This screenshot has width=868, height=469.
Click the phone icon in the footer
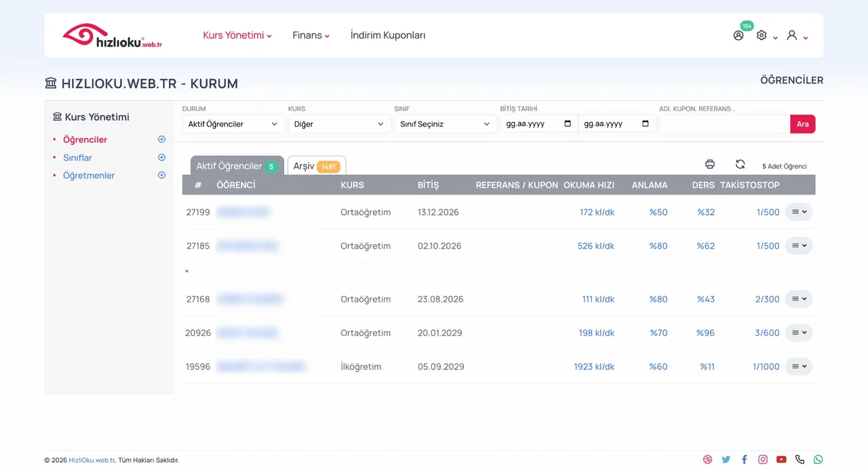(800, 460)
